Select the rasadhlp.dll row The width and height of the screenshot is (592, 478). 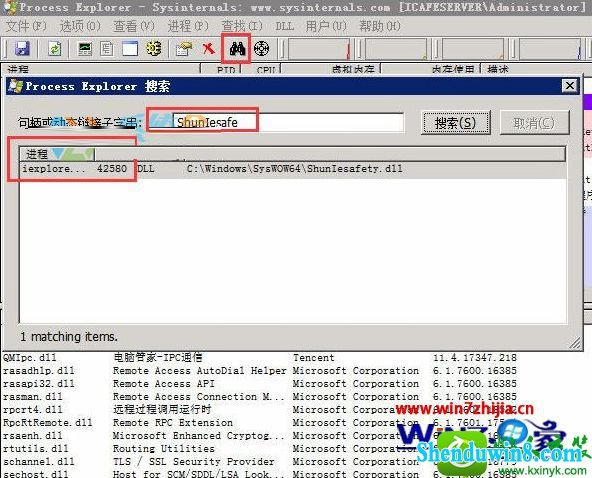(260, 370)
